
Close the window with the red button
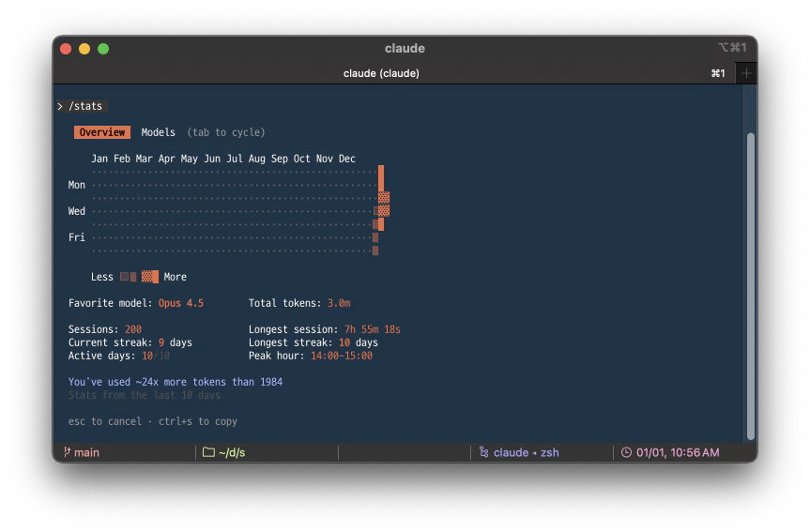tap(66, 49)
